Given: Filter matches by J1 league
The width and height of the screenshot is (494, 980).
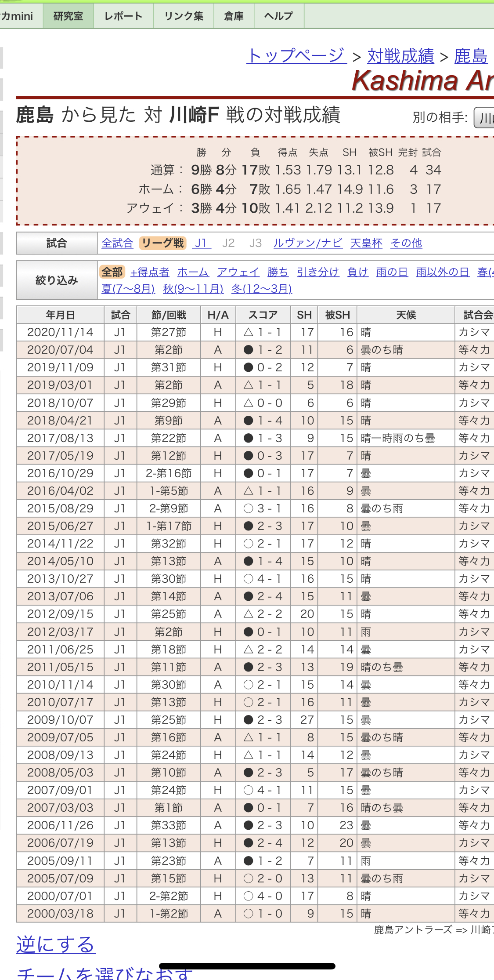Looking at the screenshot, I should point(202,243).
